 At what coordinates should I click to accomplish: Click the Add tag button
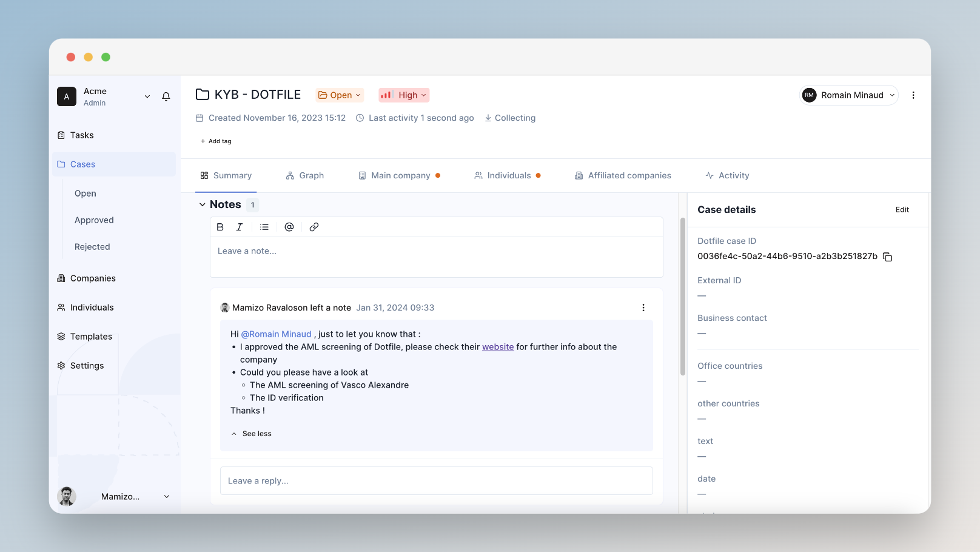(x=216, y=141)
